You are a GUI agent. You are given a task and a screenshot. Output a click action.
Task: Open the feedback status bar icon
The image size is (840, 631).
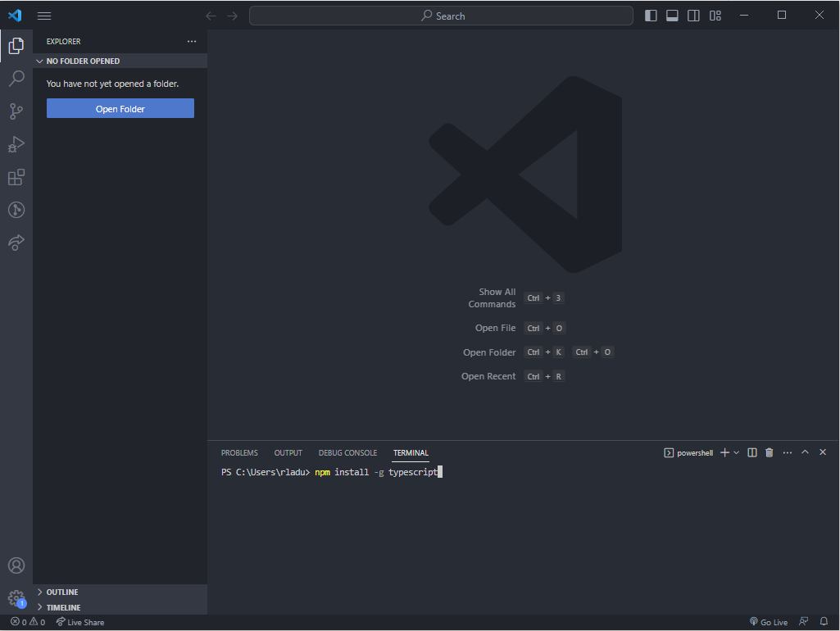pyautogui.click(x=804, y=622)
